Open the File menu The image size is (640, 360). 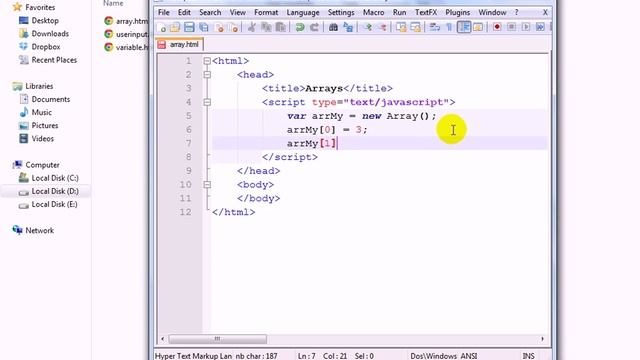click(x=164, y=13)
